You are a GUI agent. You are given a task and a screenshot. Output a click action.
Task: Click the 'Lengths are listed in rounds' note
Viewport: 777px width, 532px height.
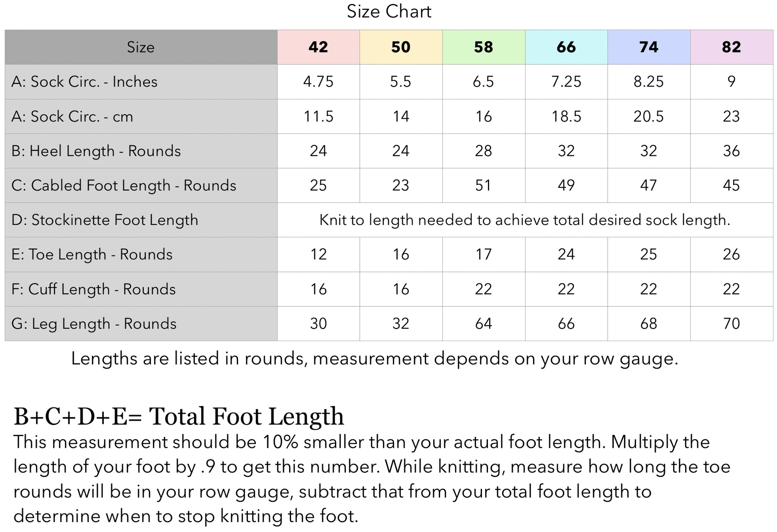[375, 359]
